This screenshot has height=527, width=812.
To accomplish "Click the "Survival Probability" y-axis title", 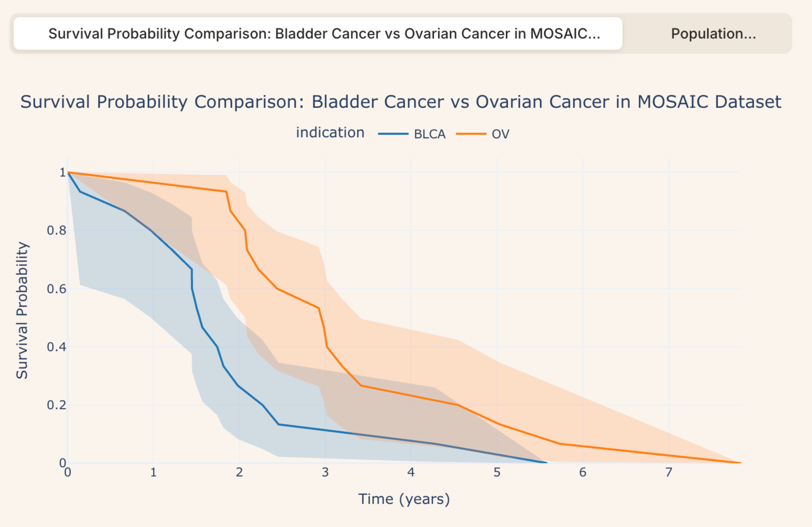I will click(22, 310).
